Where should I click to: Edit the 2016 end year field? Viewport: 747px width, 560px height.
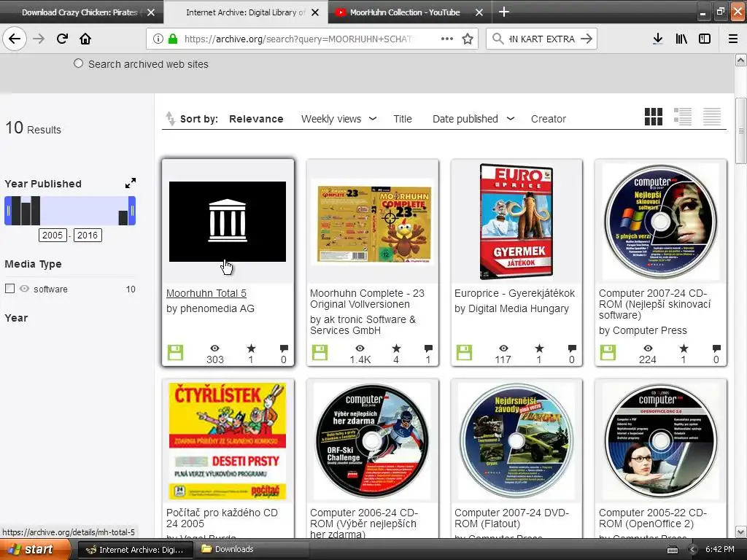click(x=88, y=236)
